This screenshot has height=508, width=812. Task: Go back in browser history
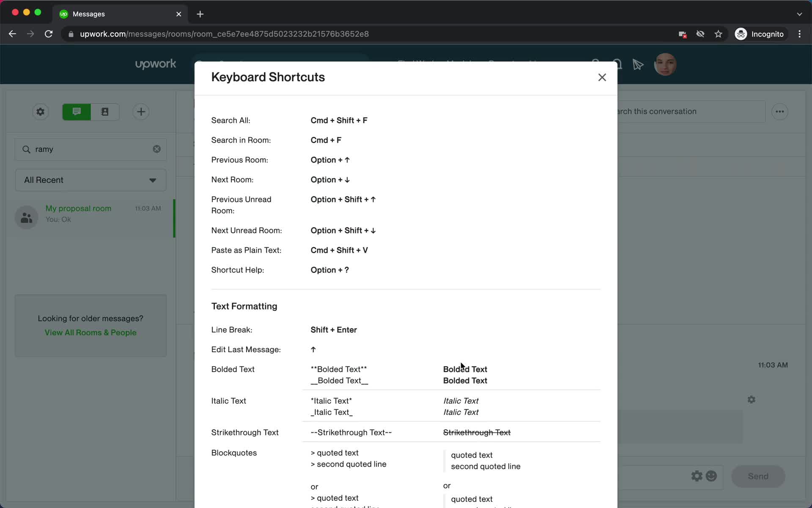tap(12, 34)
